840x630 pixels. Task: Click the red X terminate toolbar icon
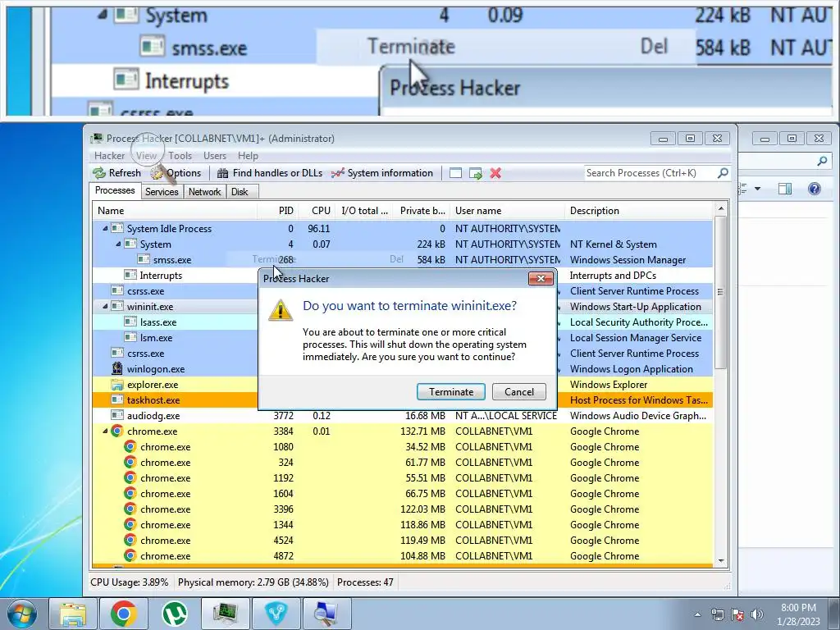495,173
